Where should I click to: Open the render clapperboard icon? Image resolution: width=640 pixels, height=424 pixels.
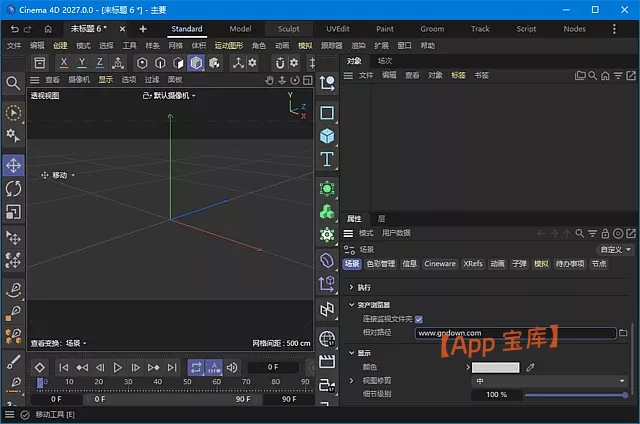[327, 362]
